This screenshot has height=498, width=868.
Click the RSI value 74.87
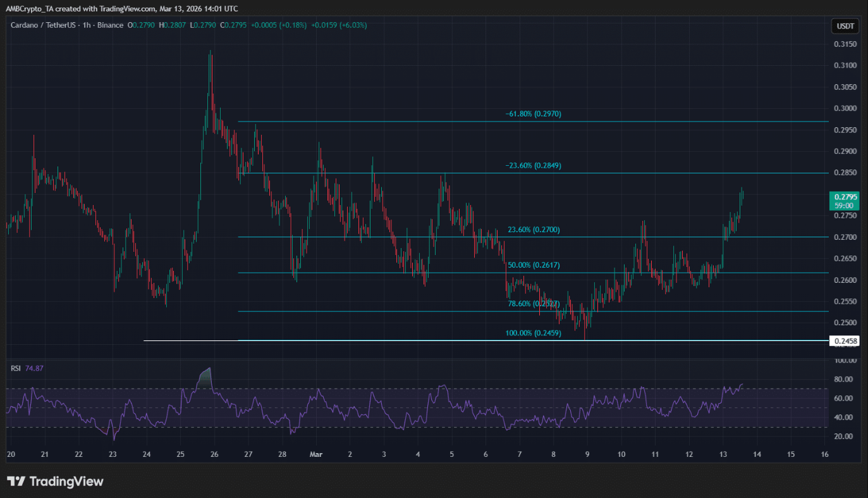click(x=34, y=368)
